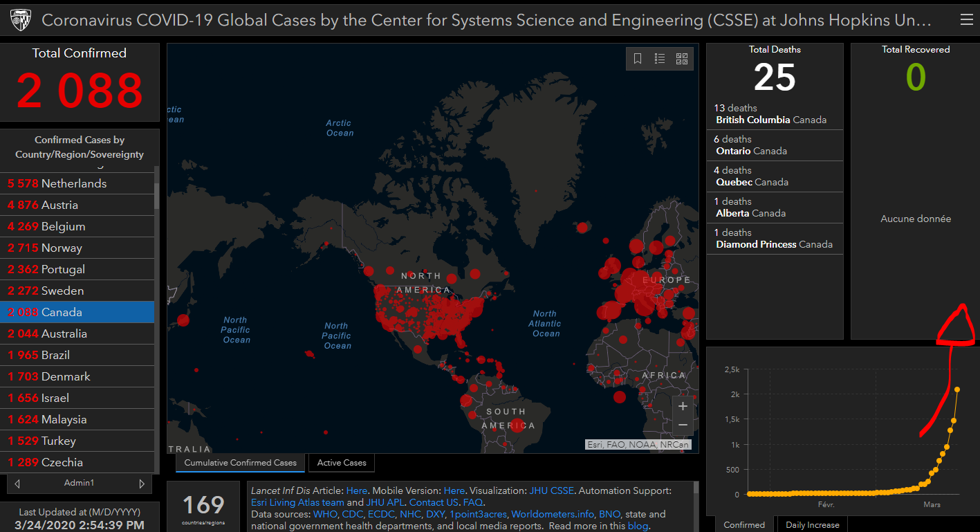Switch to Cumulative Confirmed Cases tab
980x532 pixels.
(x=240, y=463)
